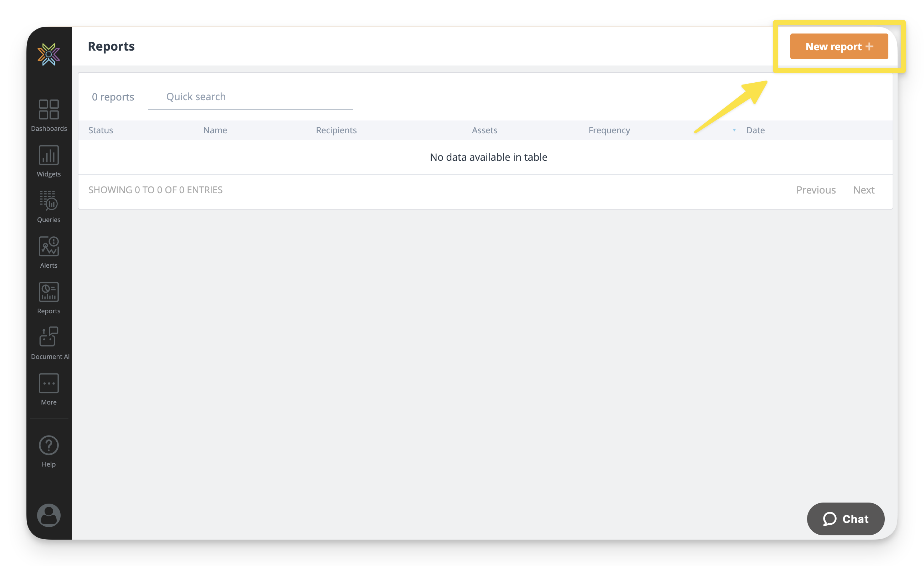924x566 pixels.
Task: Click the Previous pagination link
Action: (x=816, y=190)
